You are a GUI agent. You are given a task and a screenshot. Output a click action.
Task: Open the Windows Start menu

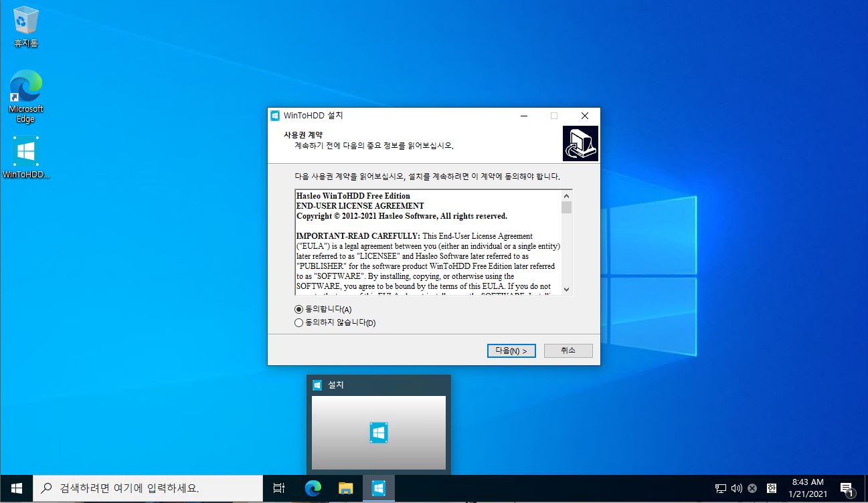pos(16,488)
